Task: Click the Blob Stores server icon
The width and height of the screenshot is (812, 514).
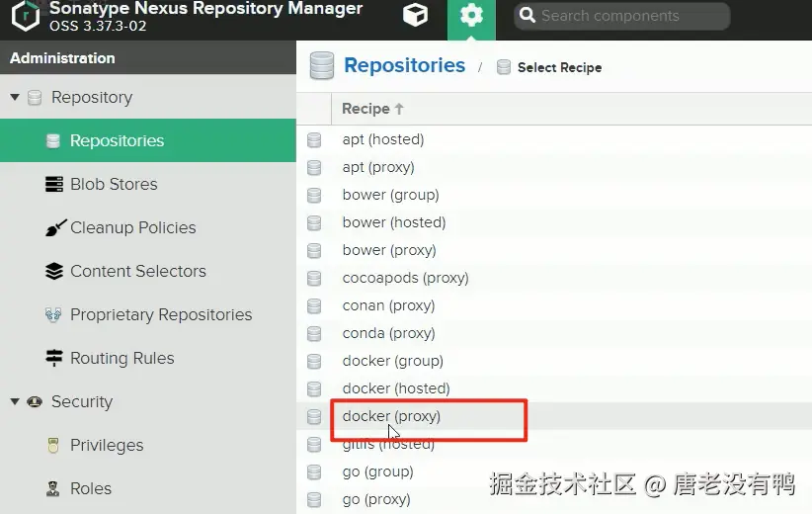Action: (x=54, y=184)
